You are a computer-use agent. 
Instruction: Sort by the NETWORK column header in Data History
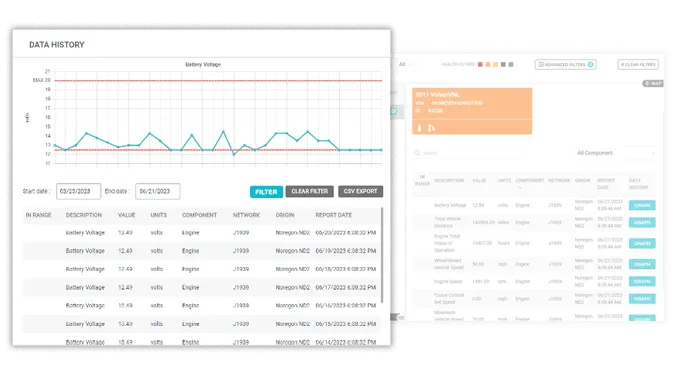[x=246, y=215]
